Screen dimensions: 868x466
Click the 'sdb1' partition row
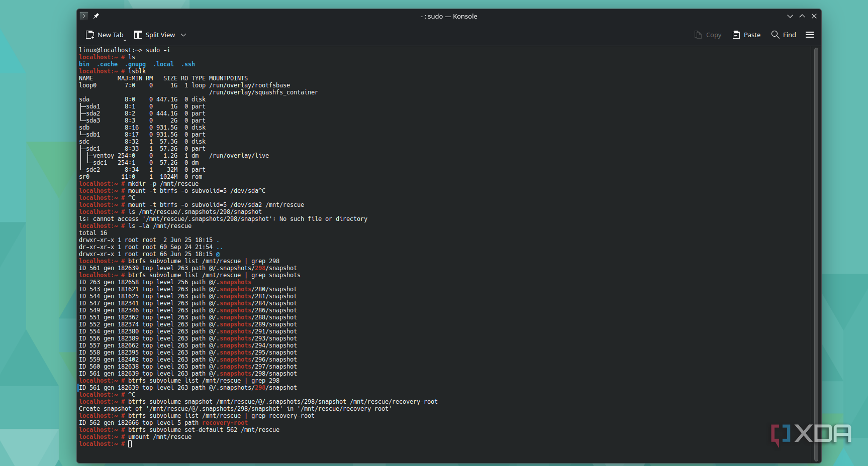[142, 135]
